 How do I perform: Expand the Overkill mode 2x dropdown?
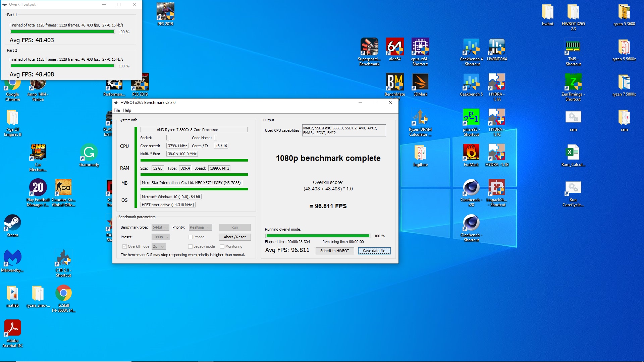pos(159,246)
